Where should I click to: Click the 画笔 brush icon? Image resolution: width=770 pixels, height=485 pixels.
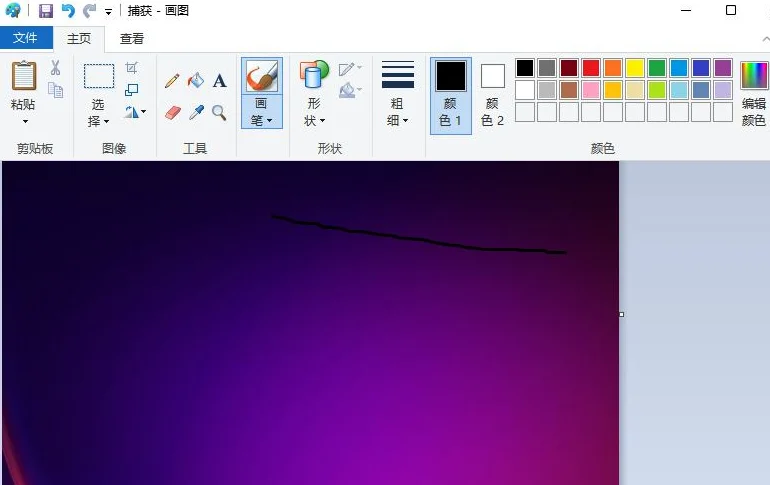[x=262, y=77]
